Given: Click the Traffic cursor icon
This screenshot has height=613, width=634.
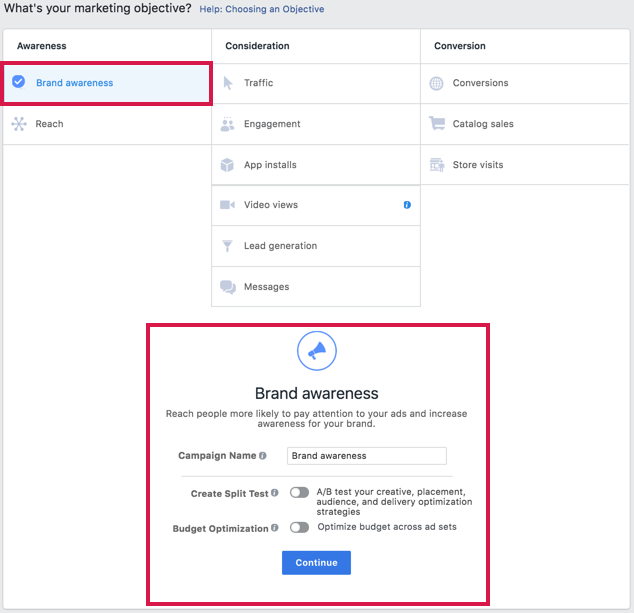Looking at the screenshot, I should [227, 83].
